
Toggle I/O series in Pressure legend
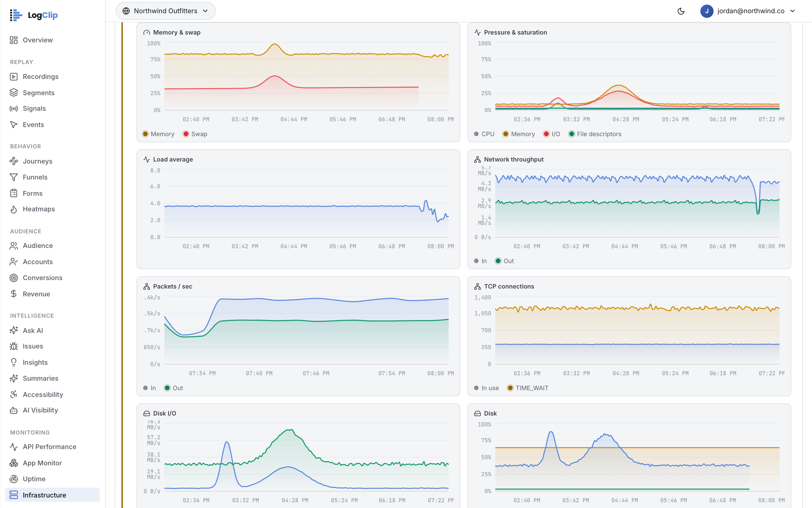[552, 134]
